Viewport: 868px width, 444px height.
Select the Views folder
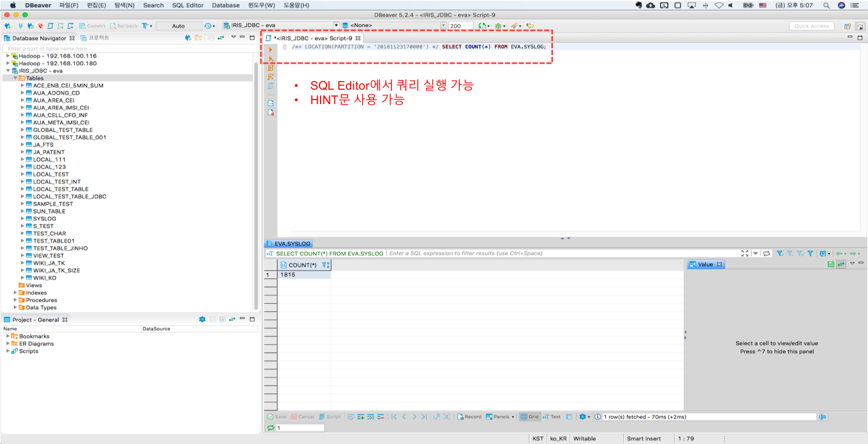(33, 285)
